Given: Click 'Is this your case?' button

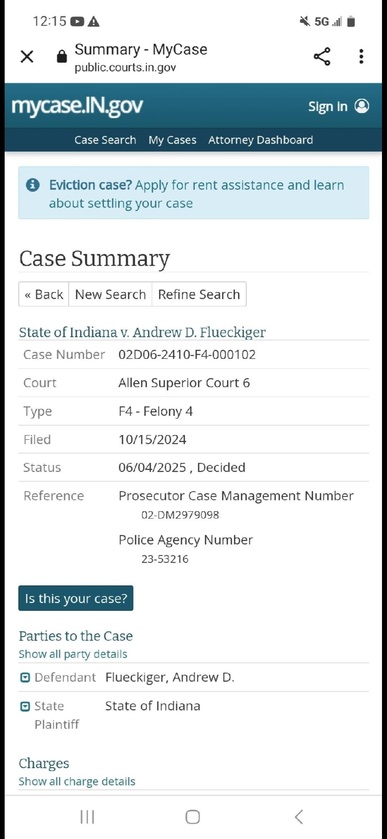Looking at the screenshot, I should 76,598.
